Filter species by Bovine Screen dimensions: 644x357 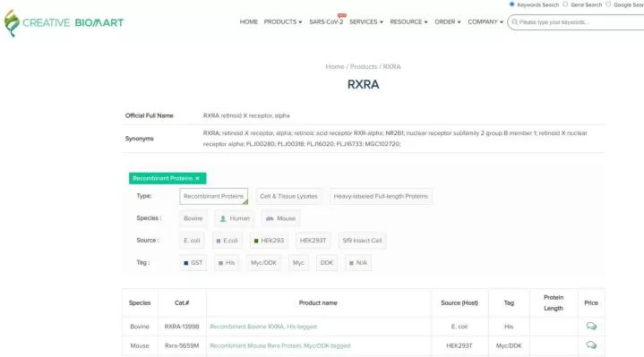click(x=193, y=218)
